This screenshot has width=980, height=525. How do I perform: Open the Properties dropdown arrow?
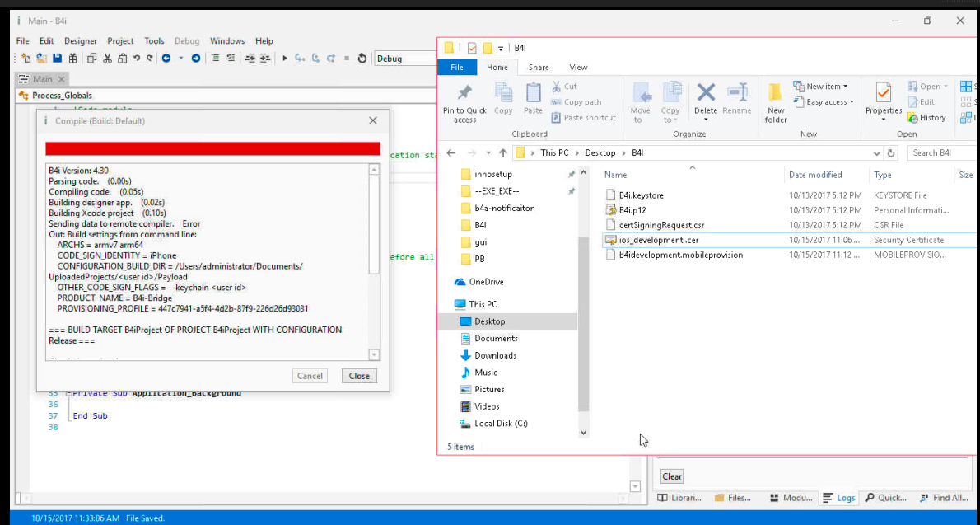click(x=883, y=120)
